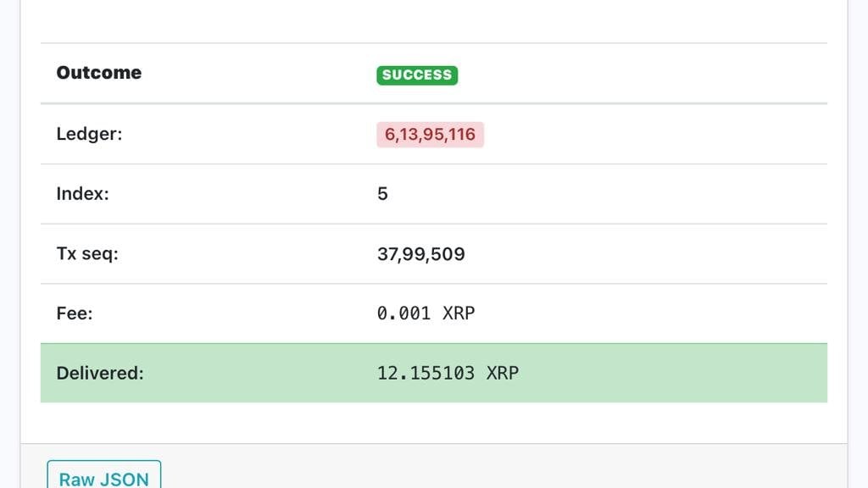Select the Outcome row label
The height and width of the screenshot is (488, 868).
click(99, 73)
